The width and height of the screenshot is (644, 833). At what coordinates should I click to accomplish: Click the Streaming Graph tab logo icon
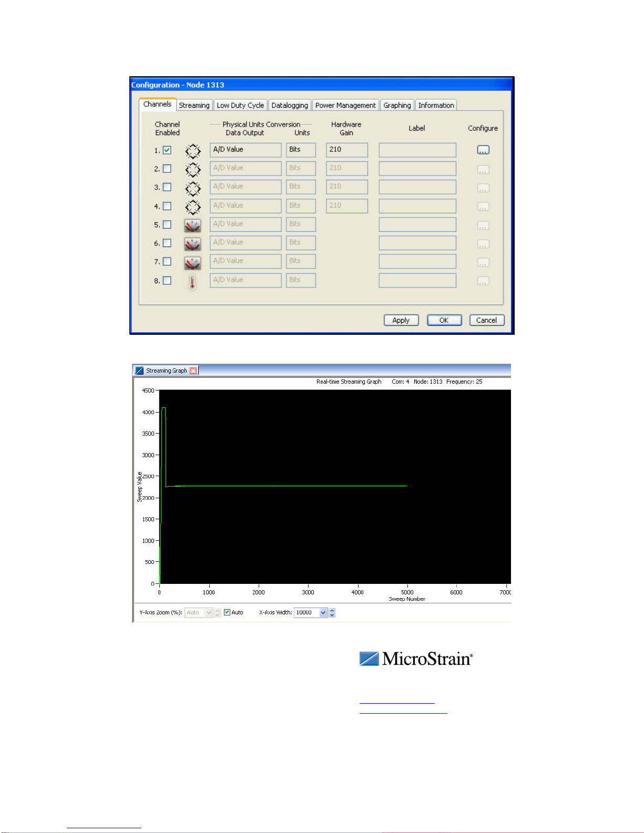(139, 371)
